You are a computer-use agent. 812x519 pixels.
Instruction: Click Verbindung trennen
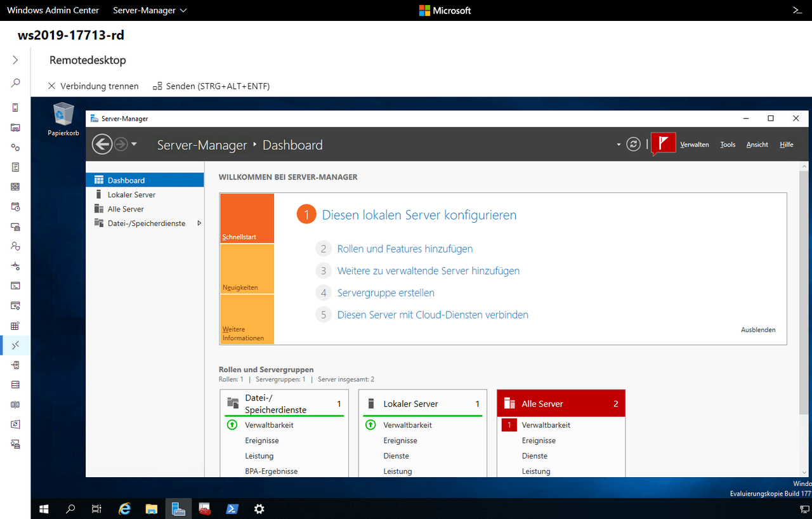point(93,86)
